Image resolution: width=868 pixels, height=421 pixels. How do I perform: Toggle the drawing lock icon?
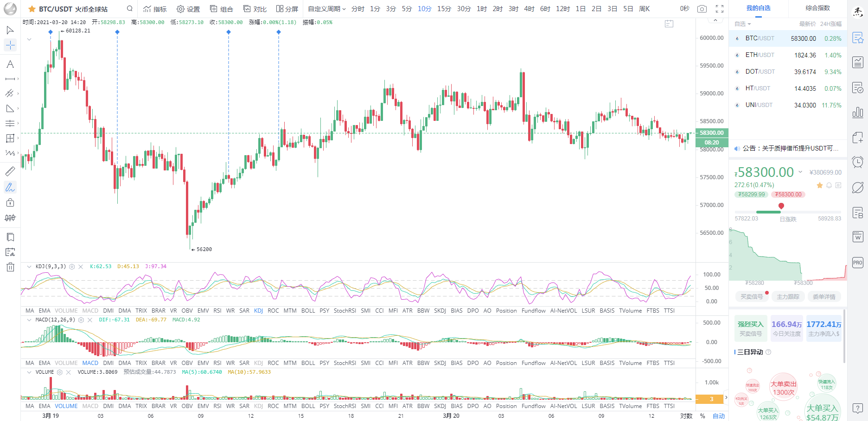[10, 202]
